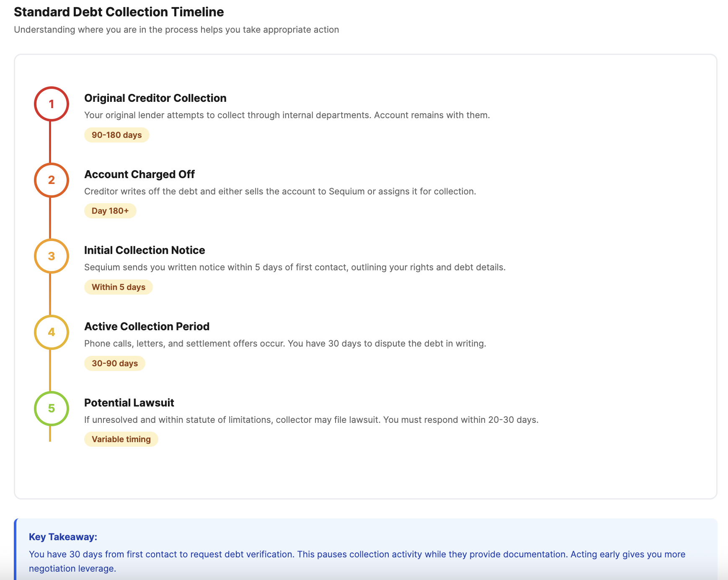Select the 30-90 days badge

(x=115, y=363)
